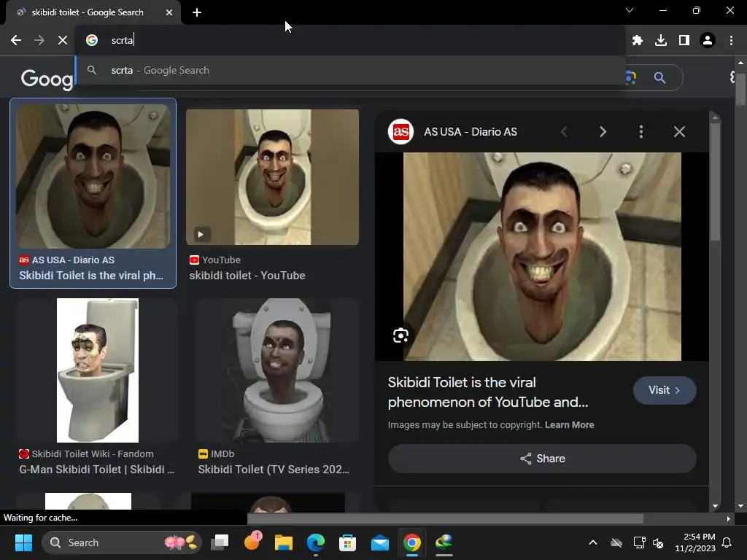Open Task View on the taskbar
The width and height of the screenshot is (747, 560).
coord(220,542)
